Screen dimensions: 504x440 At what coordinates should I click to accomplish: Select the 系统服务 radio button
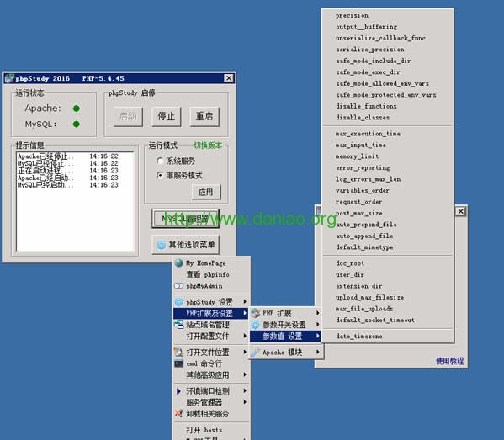pyautogui.click(x=160, y=161)
